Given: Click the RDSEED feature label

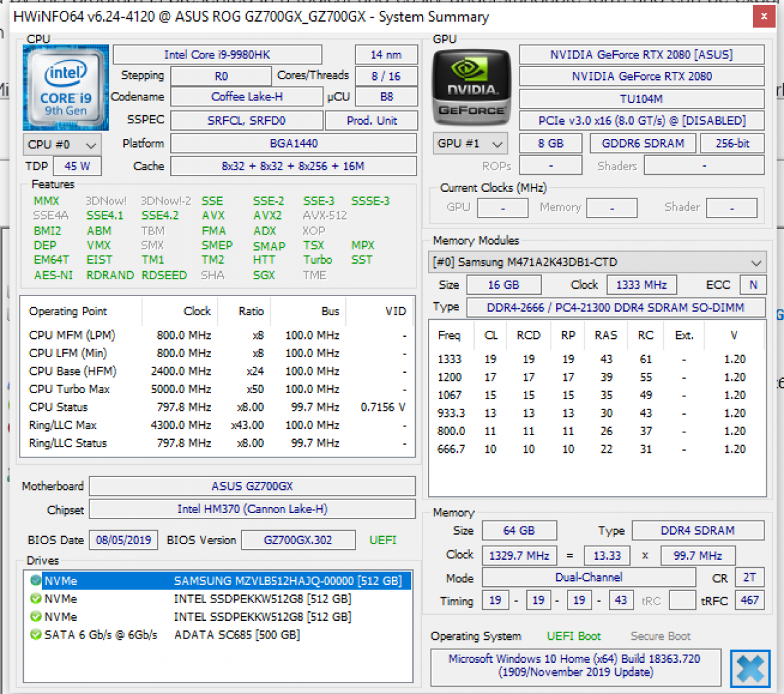Looking at the screenshot, I should click(163, 275).
